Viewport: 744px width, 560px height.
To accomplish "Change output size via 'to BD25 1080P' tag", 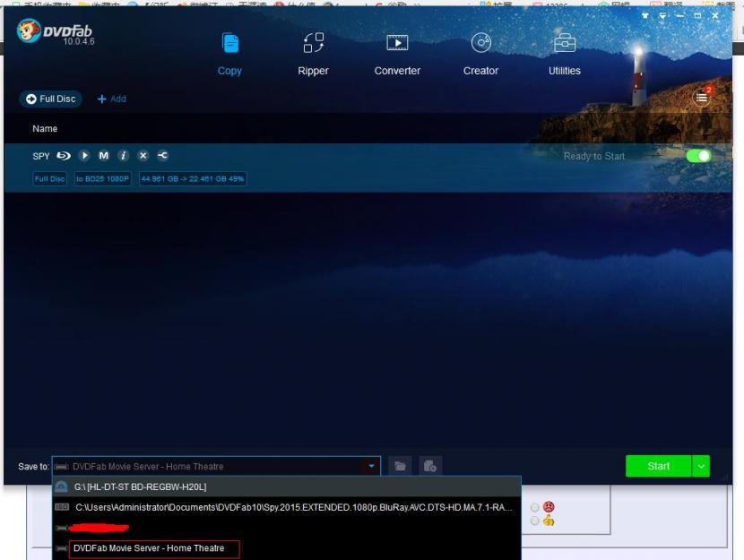I will tap(102, 179).
